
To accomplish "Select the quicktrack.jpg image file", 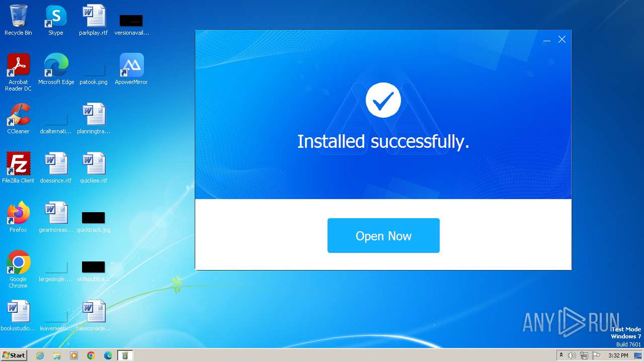I will coord(94,221).
